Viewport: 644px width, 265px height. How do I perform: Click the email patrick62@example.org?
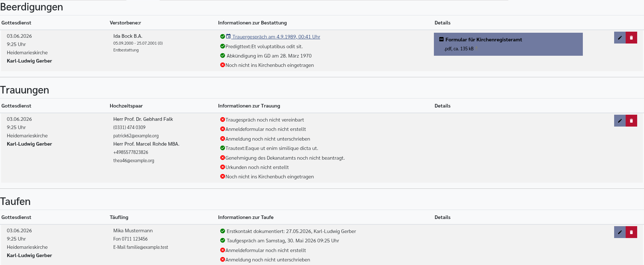click(136, 136)
